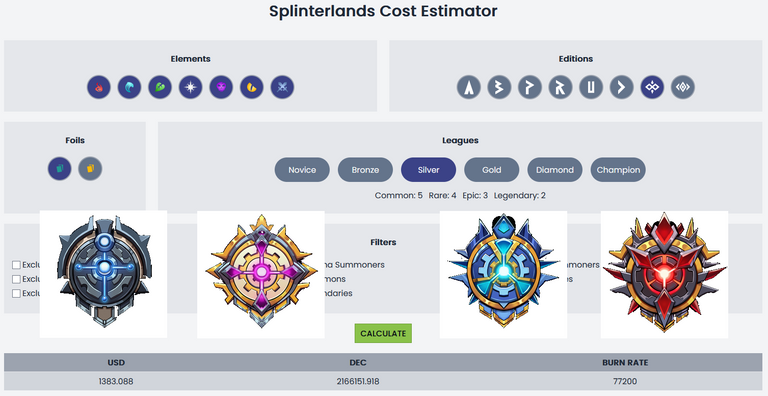Image resolution: width=768 pixels, height=396 pixels.
Task: Select the Beta edition B rune
Action: coord(499,87)
